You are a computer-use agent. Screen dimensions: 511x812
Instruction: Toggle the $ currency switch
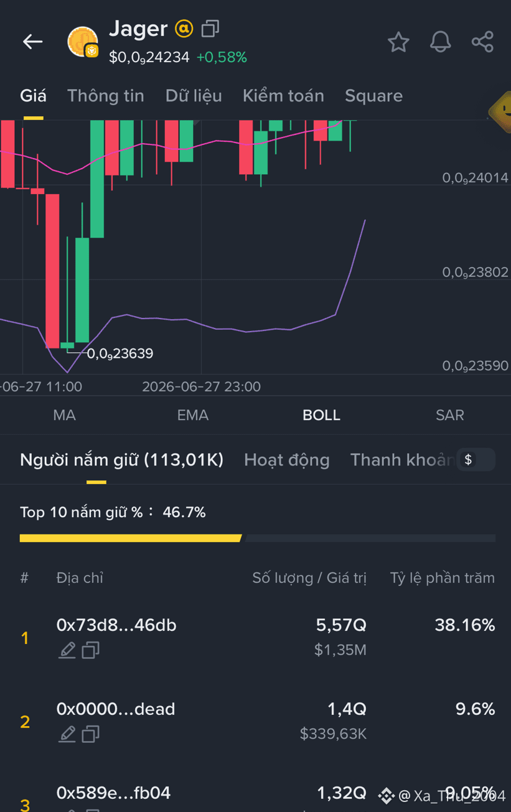coord(476,460)
